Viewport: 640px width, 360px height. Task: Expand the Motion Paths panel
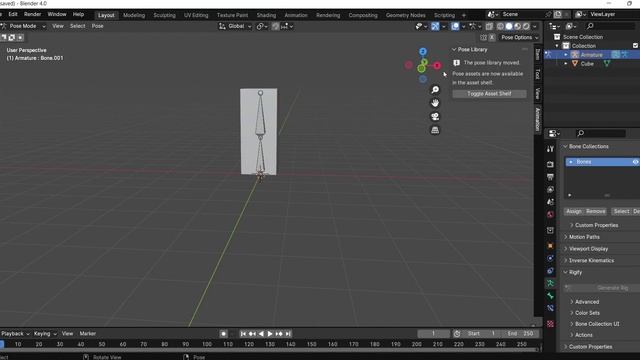pos(565,237)
